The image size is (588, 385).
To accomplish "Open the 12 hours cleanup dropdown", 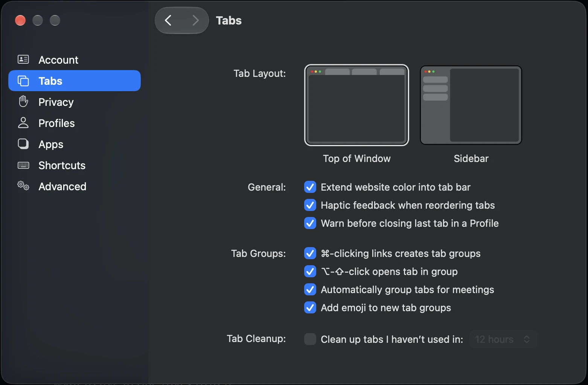I will (x=503, y=339).
